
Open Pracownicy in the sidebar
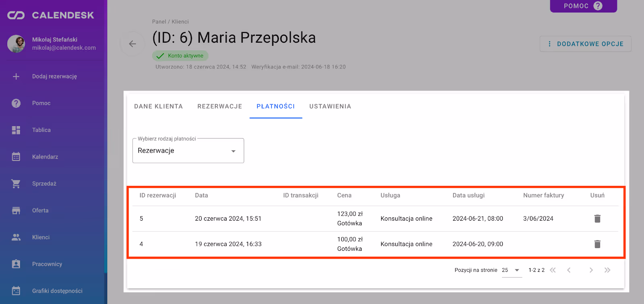pos(47,264)
